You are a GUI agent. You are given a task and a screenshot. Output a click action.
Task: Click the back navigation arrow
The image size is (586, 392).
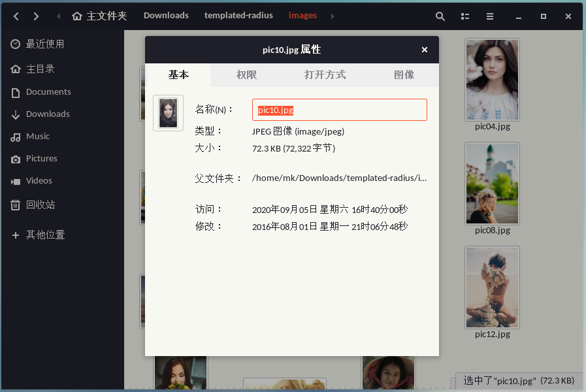(16, 16)
